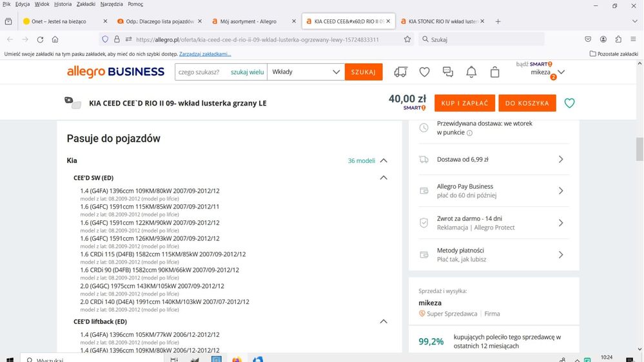Open messages chat icon in header

pyautogui.click(x=447, y=72)
